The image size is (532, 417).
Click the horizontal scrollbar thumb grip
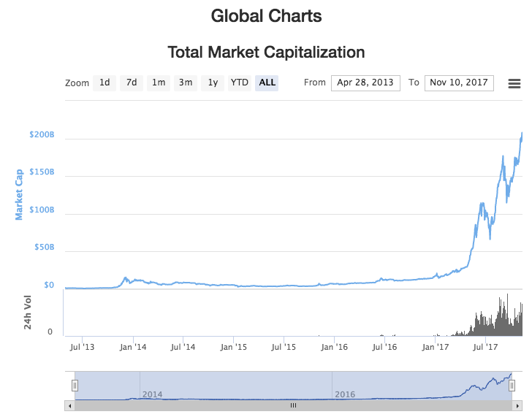293,405
